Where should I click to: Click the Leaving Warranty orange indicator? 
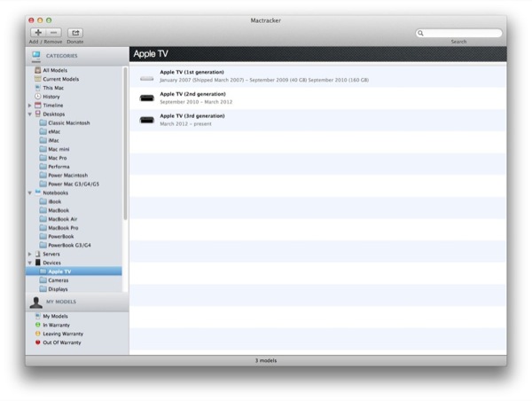[x=38, y=334]
